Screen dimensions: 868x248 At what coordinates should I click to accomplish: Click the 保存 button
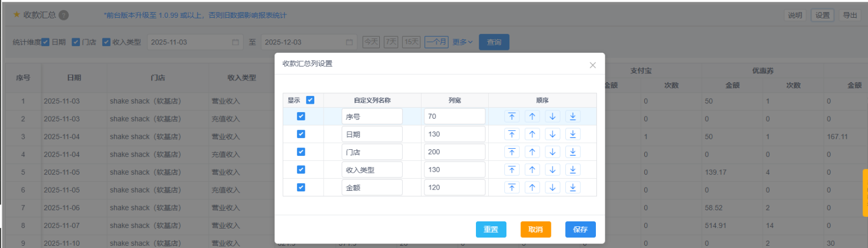point(580,229)
